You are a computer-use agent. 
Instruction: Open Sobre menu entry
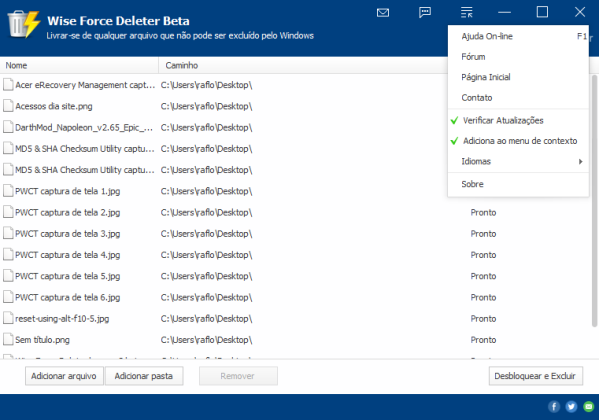click(x=518, y=184)
